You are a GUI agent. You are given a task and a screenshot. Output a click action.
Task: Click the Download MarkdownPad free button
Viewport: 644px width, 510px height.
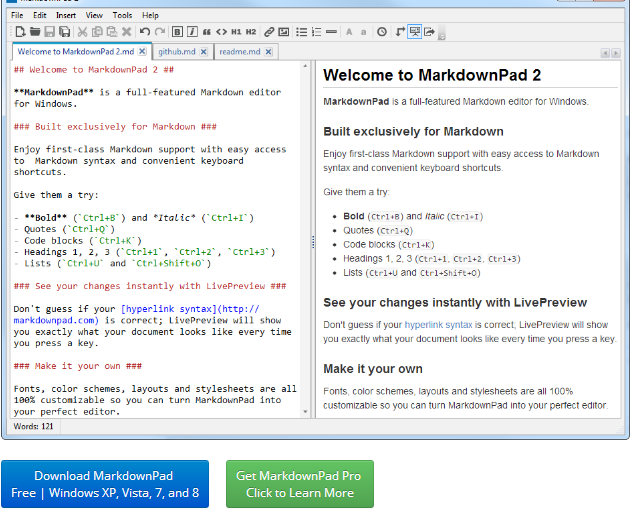105,484
